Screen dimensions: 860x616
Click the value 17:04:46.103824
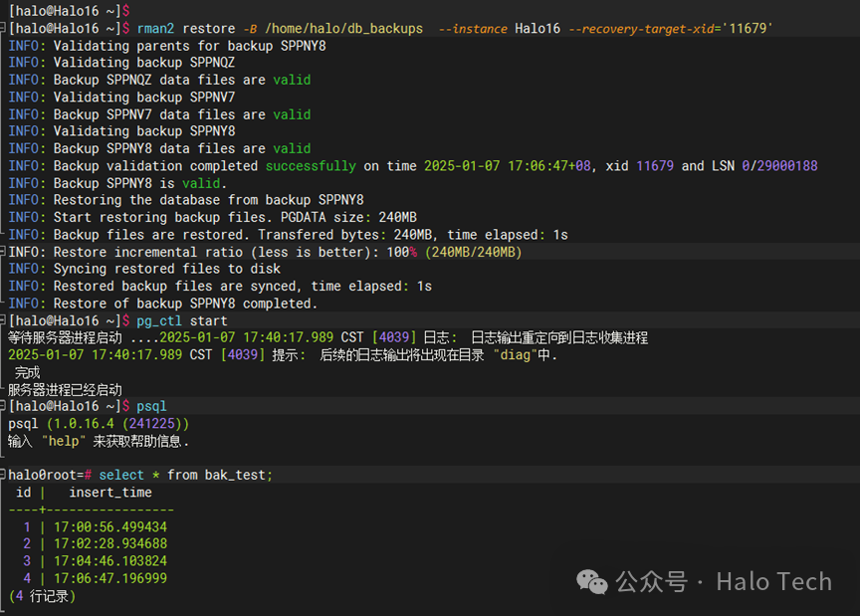(110, 560)
